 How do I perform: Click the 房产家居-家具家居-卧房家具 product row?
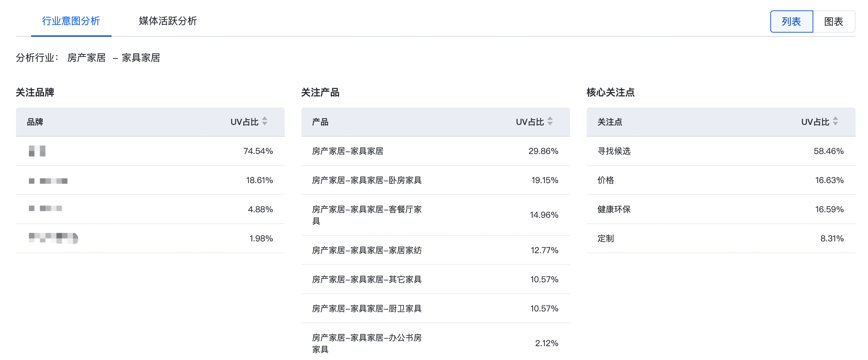[366, 180]
